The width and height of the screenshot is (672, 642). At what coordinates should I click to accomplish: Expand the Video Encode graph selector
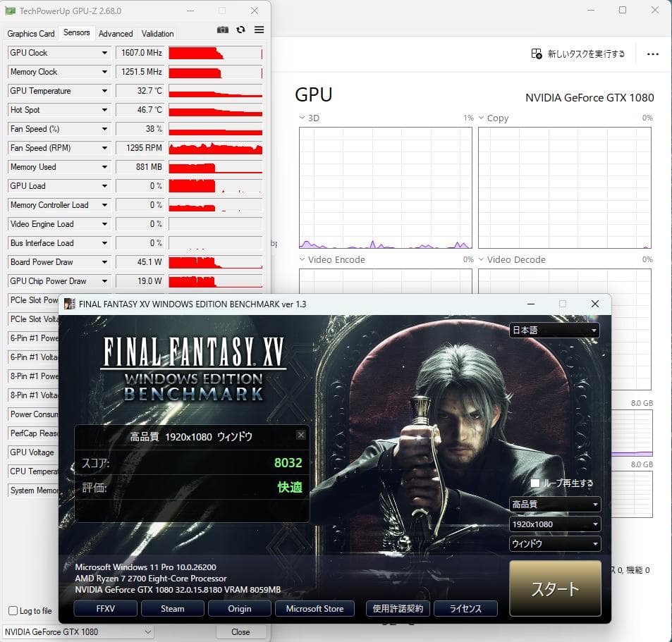point(302,259)
